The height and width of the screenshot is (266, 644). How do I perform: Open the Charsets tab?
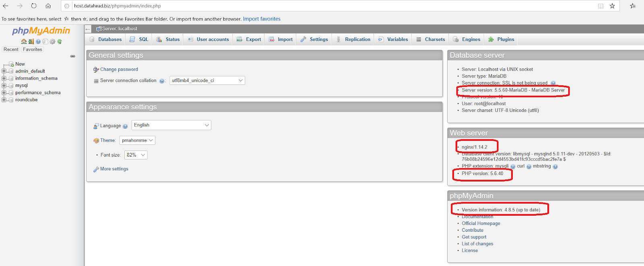tap(430, 39)
